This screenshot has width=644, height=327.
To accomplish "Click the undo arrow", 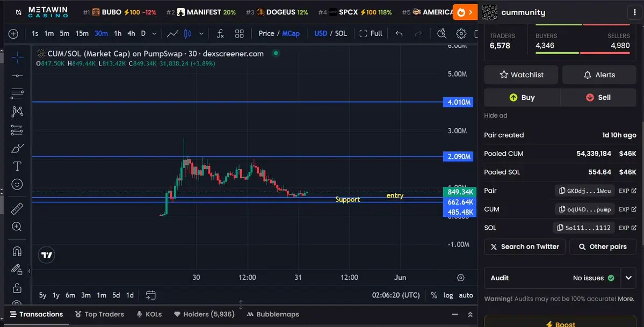I will click(399, 34).
